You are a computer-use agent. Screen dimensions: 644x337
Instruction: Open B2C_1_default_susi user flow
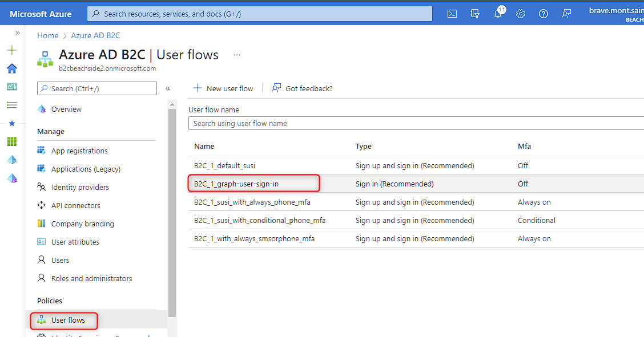225,165
